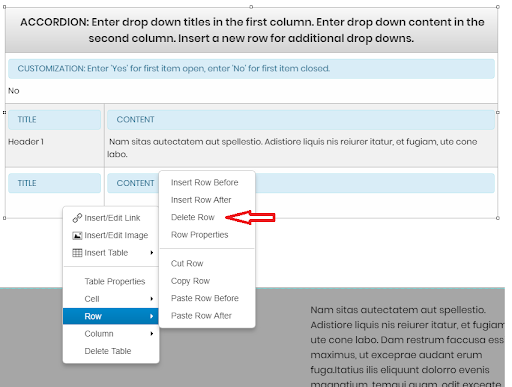The height and width of the screenshot is (387, 512).
Task: Open the Insert Table submenu
Action: coord(111,253)
